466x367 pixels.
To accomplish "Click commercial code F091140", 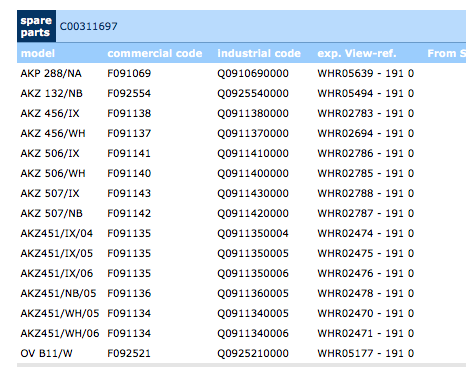I will click(129, 173).
